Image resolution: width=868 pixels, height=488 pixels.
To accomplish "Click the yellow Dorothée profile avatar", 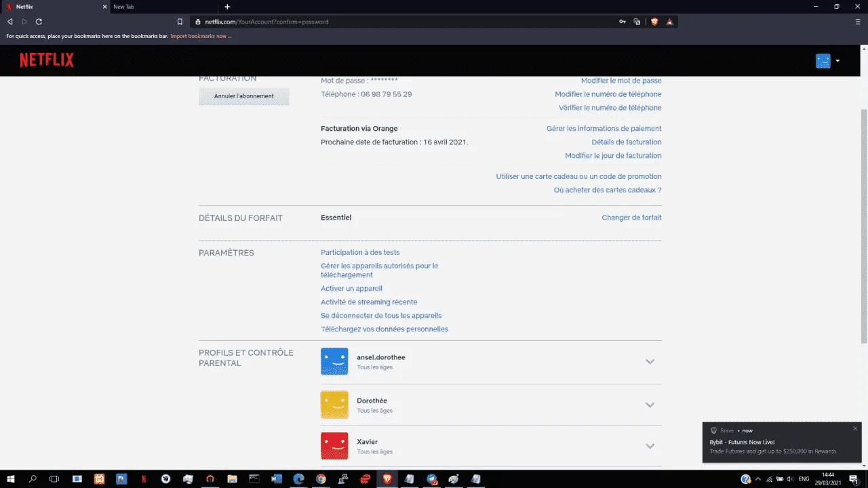I will pyautogui.click(x=334, y=405).
